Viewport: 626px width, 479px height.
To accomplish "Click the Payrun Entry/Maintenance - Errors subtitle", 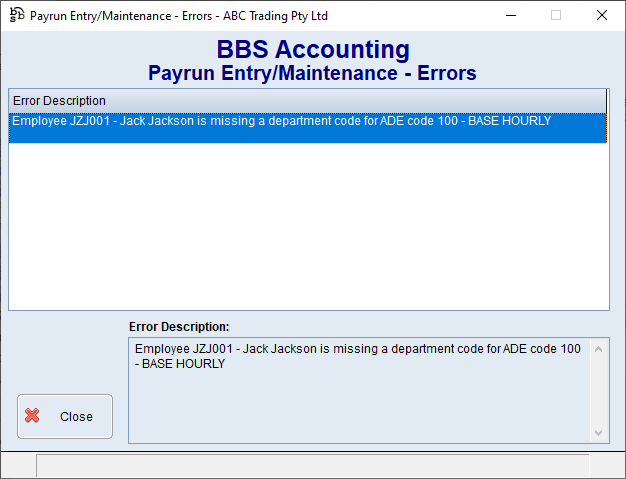I will [x=312, y=73].
